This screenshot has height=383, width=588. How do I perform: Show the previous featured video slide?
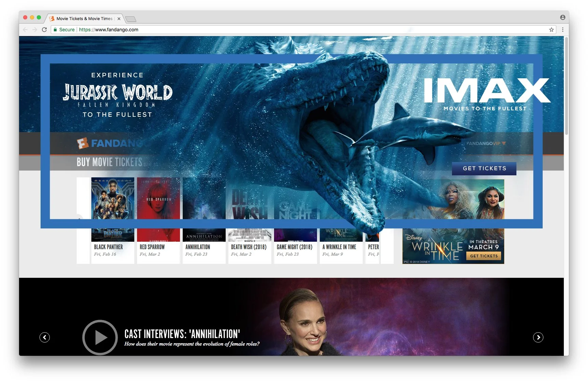click(x=45, y=337)
